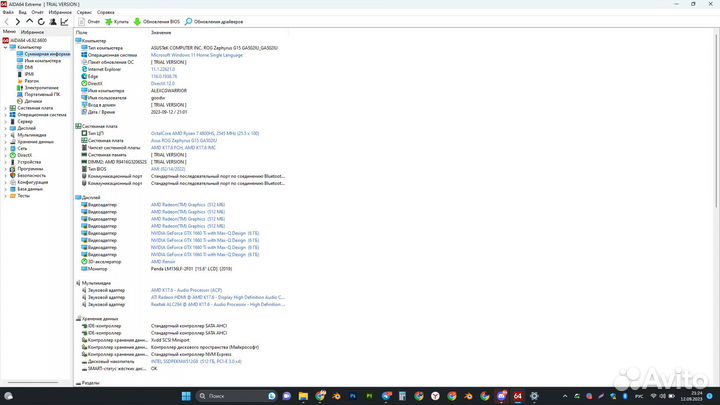Expand the Устройства tree node
This screenshot has height=405, width=720.
[6, 162]
